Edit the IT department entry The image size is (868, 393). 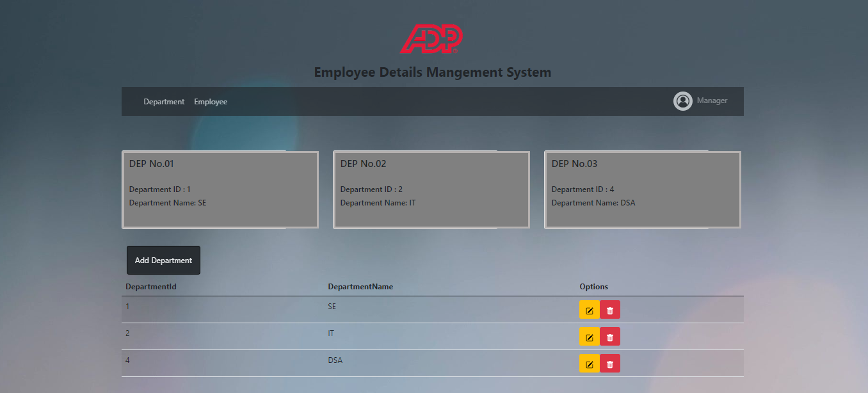589,336
